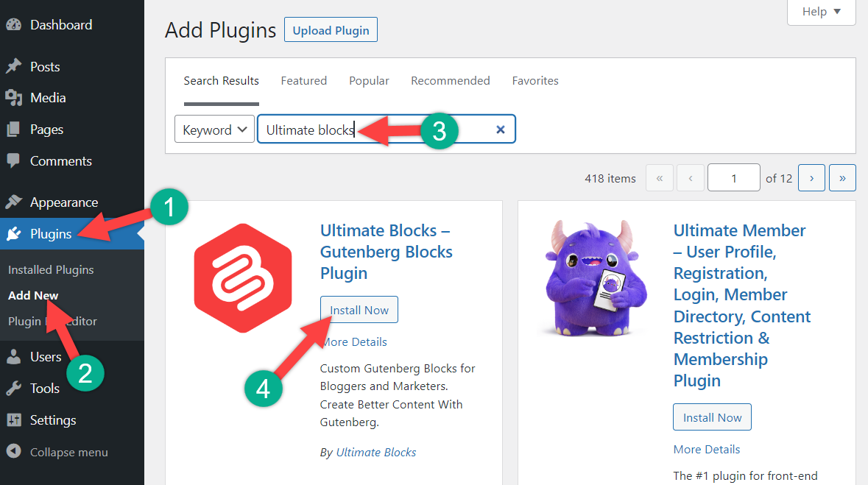The height and width of the screenshot is (485, 868).
Task: Open the Ultimate Blocks author link
Action: tap(376, 453)
